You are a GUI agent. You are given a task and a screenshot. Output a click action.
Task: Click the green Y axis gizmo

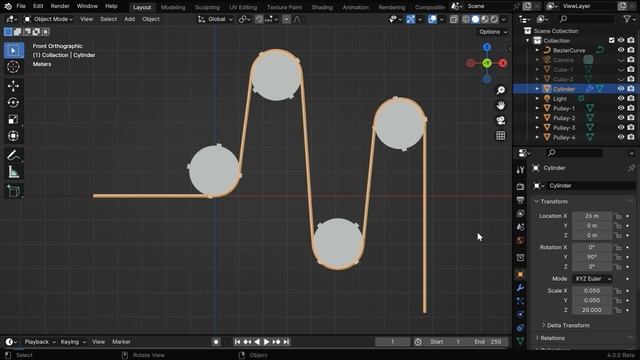487,63
